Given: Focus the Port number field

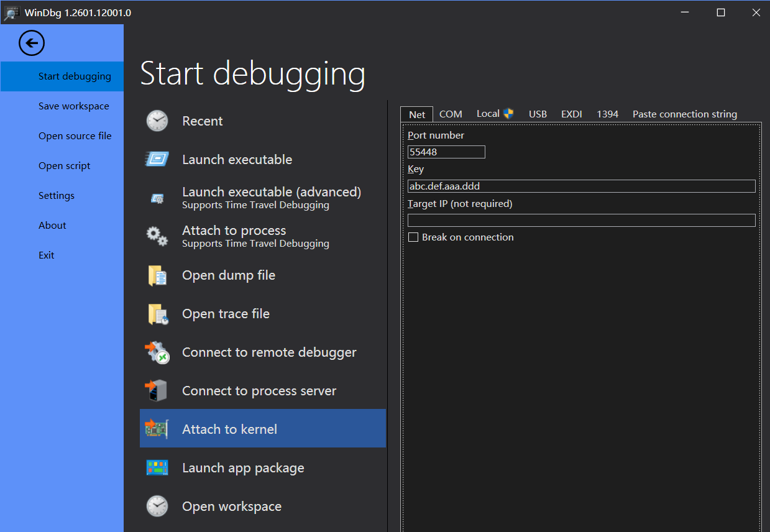Looking at the screenshot, I should pyautogui.click(x=446, y=152).
